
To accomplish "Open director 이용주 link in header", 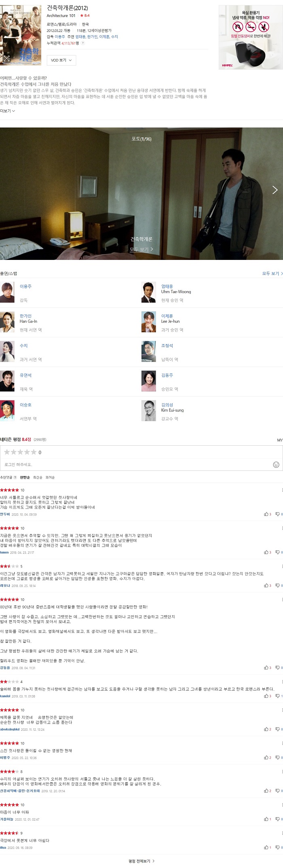I will click(x=60, y=37).
